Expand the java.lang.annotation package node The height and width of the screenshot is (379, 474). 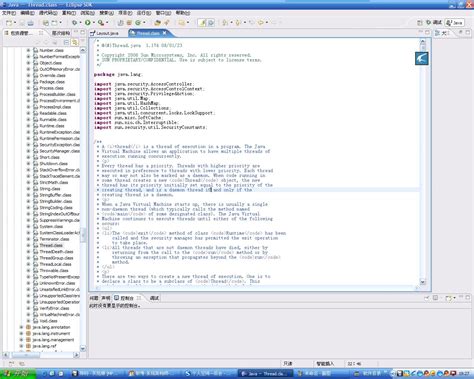(22, 327)
